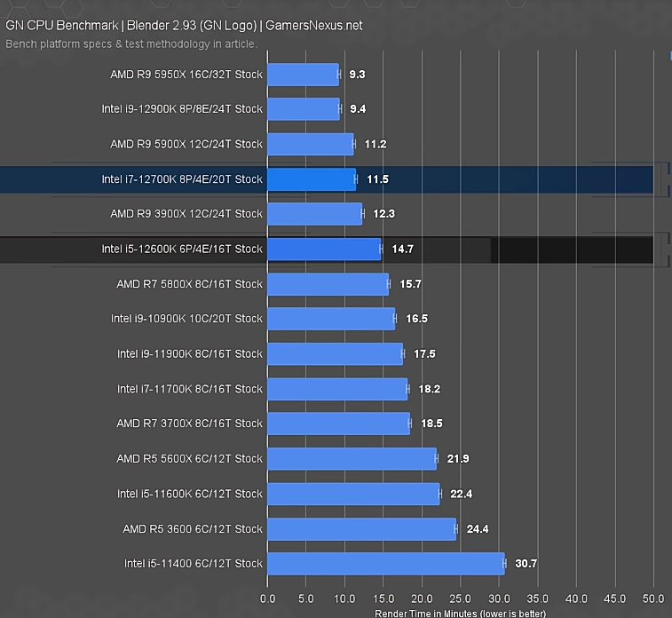Click the x-axis tick label 50.0

pos(653,598)
